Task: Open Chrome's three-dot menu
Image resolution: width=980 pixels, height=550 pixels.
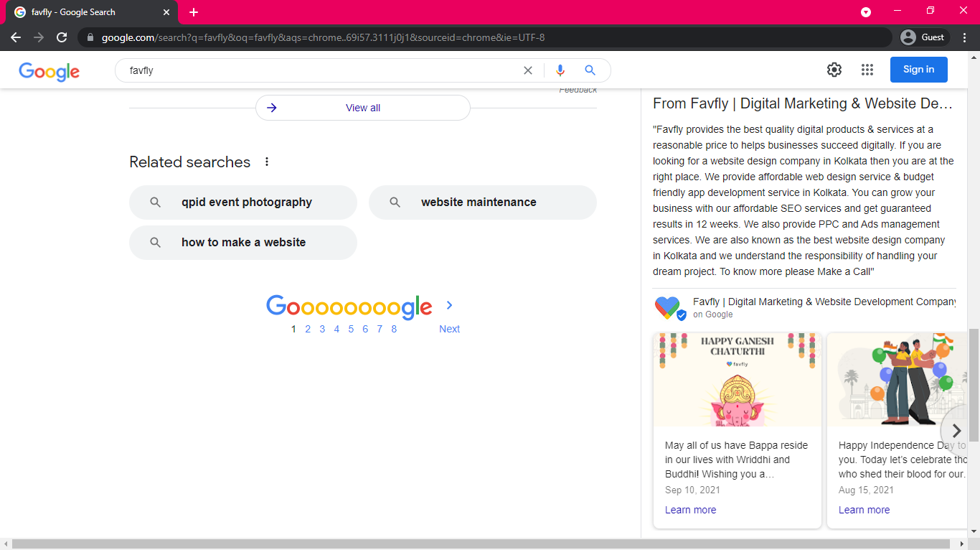Action: [964, 37]
